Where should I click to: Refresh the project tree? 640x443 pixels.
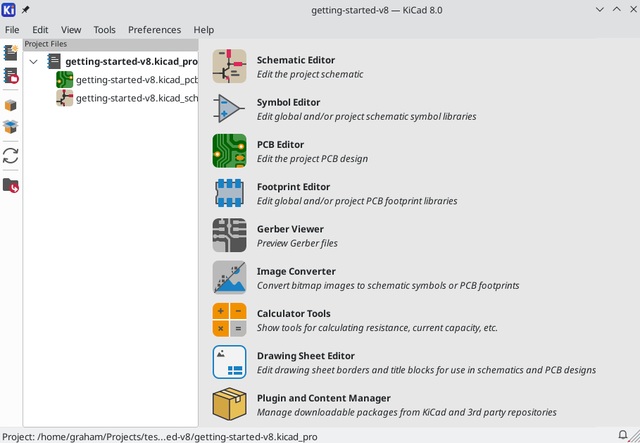click(11, 156)
